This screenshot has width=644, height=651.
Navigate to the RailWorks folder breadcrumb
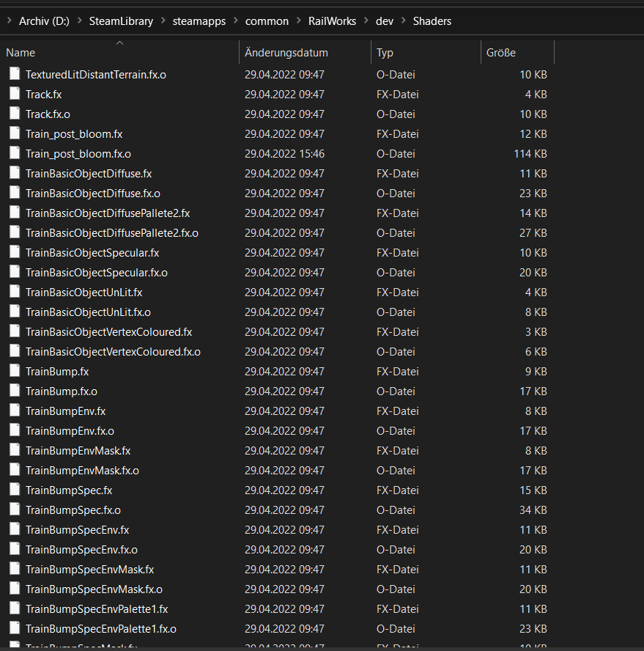(332, 21)
